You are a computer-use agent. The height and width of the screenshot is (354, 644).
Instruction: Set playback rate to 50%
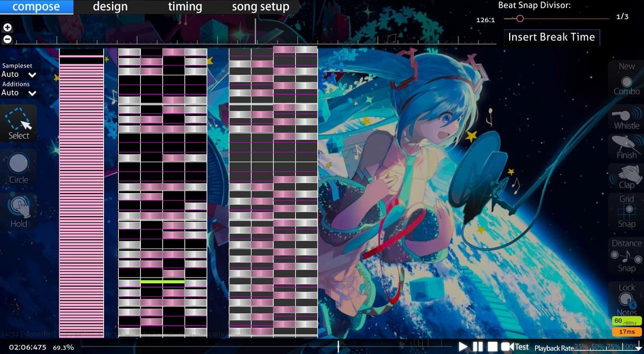[x=597, y=347]
